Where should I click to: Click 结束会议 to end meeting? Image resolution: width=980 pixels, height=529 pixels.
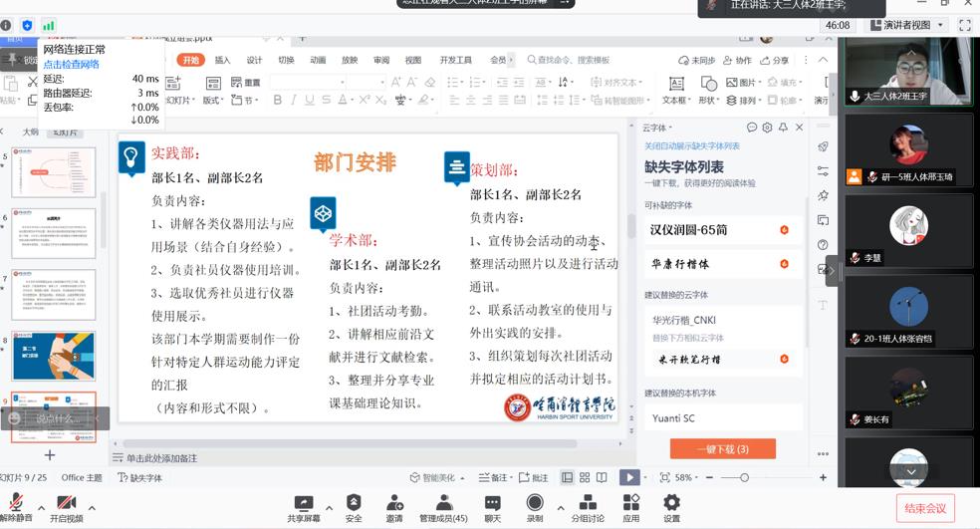[x=924, y=508]
